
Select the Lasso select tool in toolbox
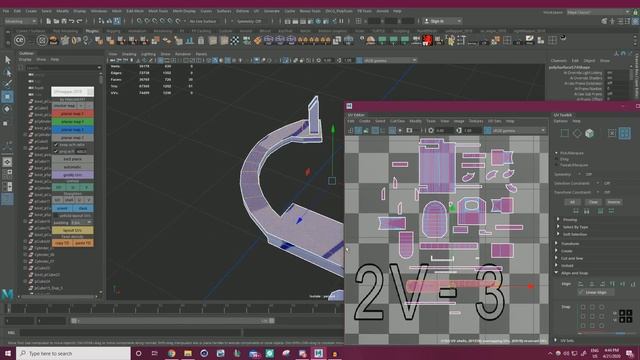[7, 73]
